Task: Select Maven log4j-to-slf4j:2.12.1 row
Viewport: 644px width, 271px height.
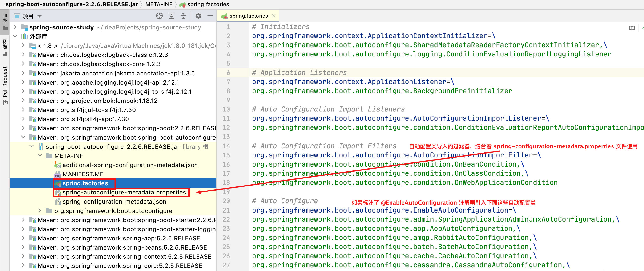Action: click(113, 92)
